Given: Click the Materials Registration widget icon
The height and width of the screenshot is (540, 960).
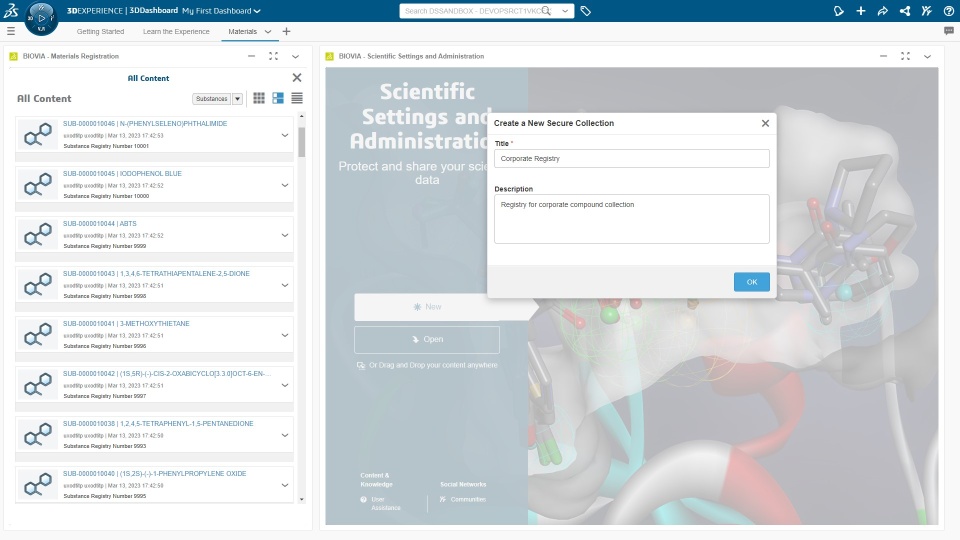Looking at the screenshot, I should (13, 56).
